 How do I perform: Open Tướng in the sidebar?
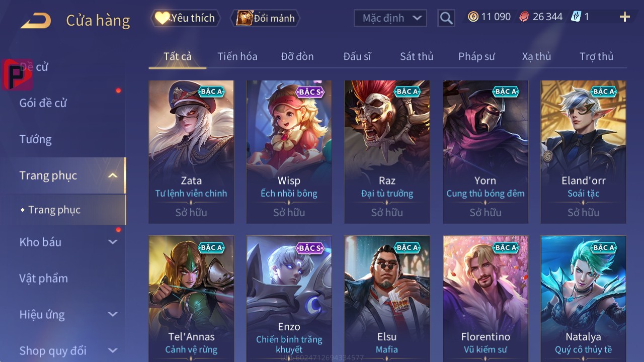click(36, 139)
